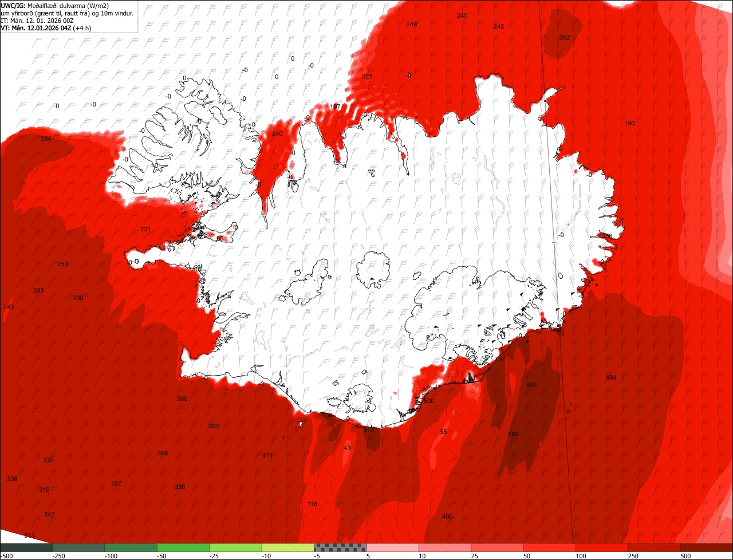Click the legend swatch between 10 and 25

[444, 547]
